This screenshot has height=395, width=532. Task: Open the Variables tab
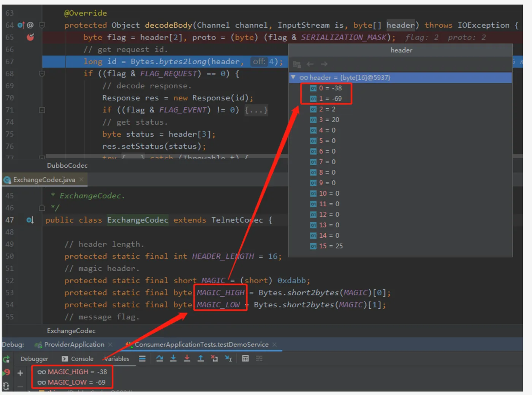(x=117, y=359)
